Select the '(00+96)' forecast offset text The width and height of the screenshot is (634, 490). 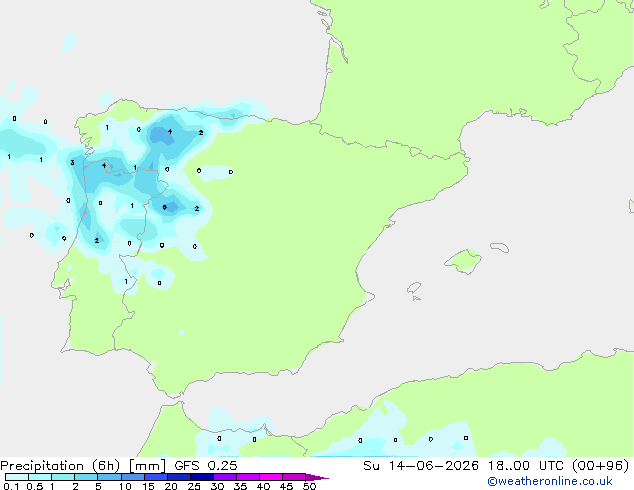(x=600, y=466)
